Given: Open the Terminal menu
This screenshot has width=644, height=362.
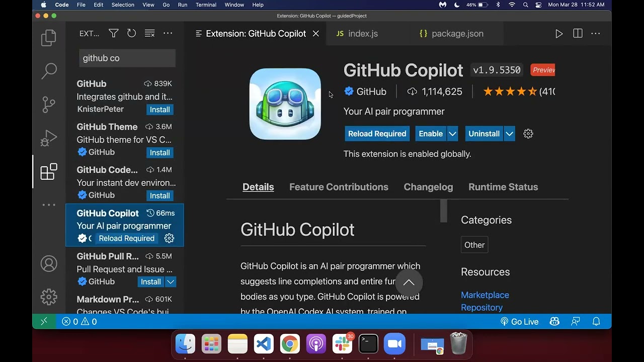Looking at the screenshot, I should pos(206,5).
